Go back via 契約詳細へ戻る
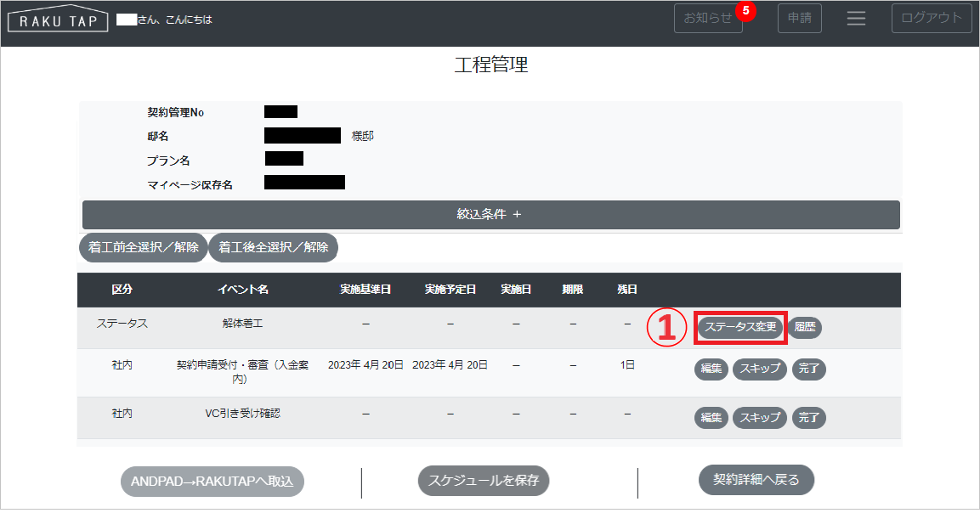 click(x=756, y=479)
